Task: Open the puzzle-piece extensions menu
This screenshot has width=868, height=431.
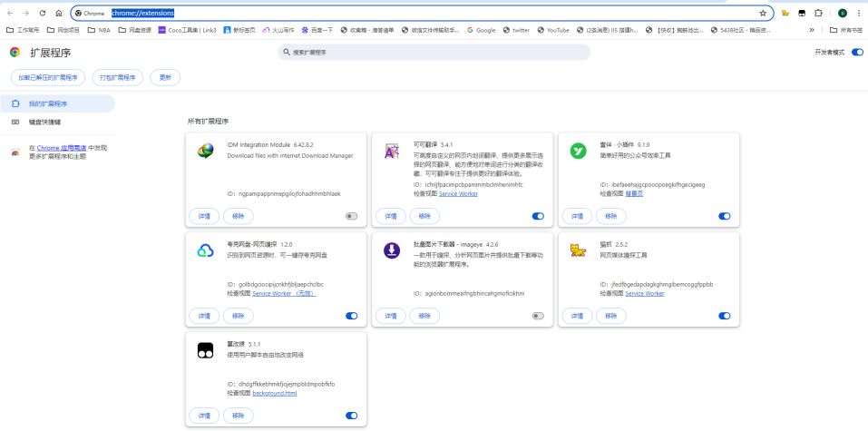Action: point(818,13)
